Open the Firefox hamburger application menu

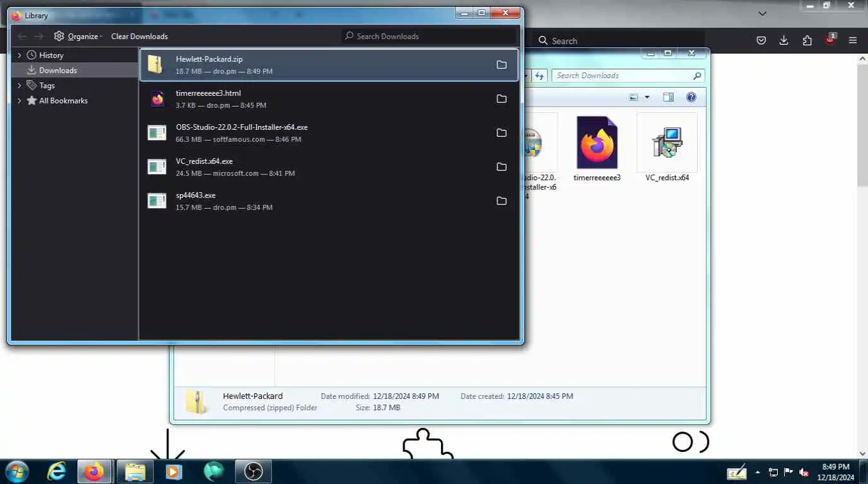[x=853, y=40]
